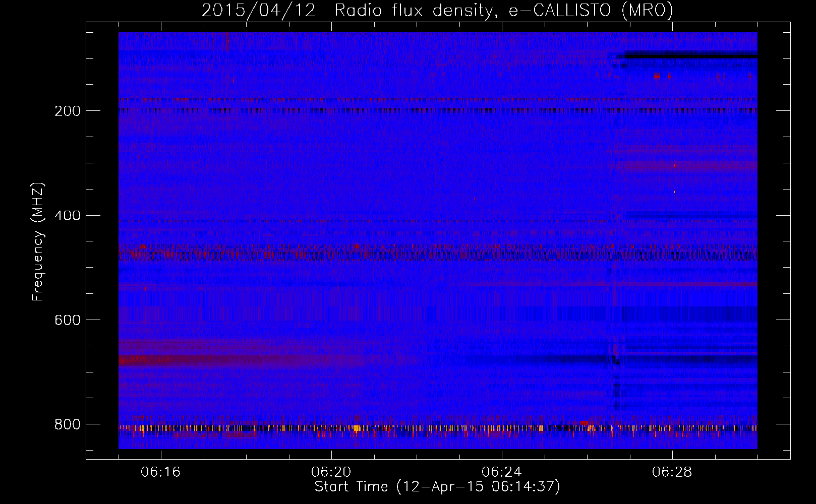Click the bright yellow interference band near 800 MHz
This screenshot has height=504, width=816.
438,428
